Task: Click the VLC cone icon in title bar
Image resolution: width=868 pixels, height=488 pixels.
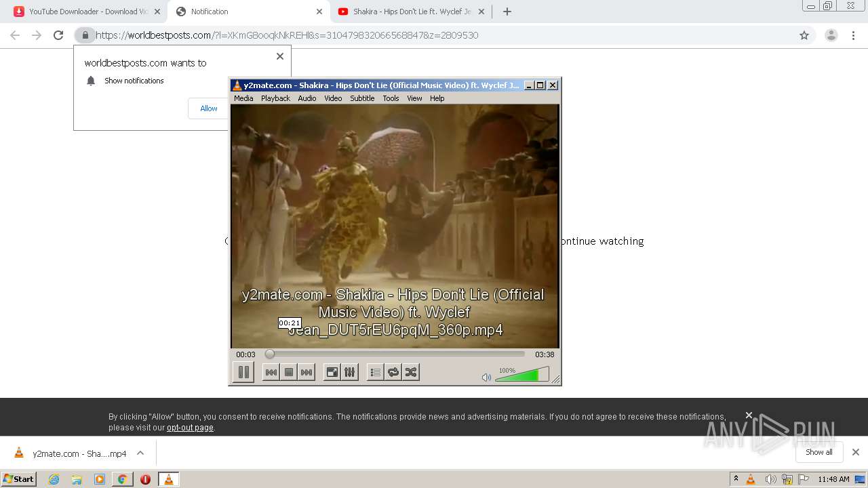Action: click(x=237, y=85)
